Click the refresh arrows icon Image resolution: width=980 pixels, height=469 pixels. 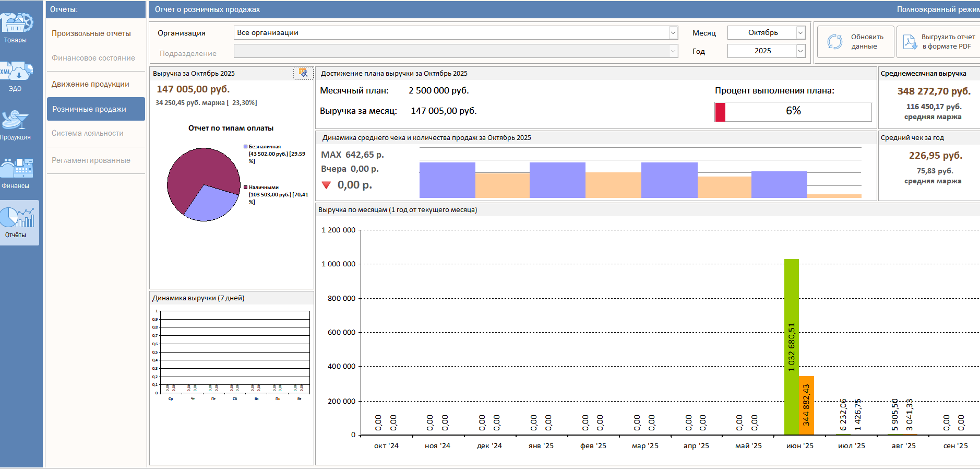[834, 42]
